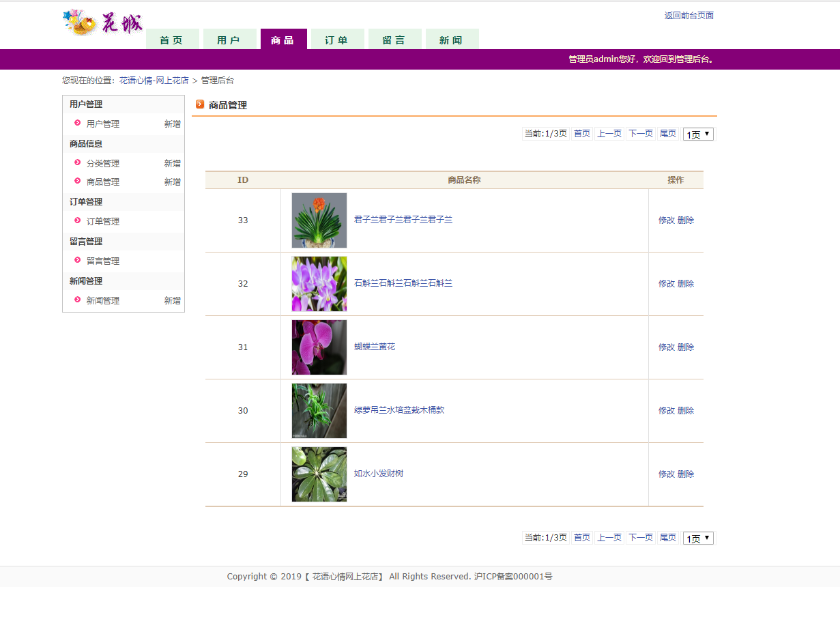Click 删除 for 如水小发财树
This screenshot has height=619, width=840.
pyautogui.click(x=686, y=474)
